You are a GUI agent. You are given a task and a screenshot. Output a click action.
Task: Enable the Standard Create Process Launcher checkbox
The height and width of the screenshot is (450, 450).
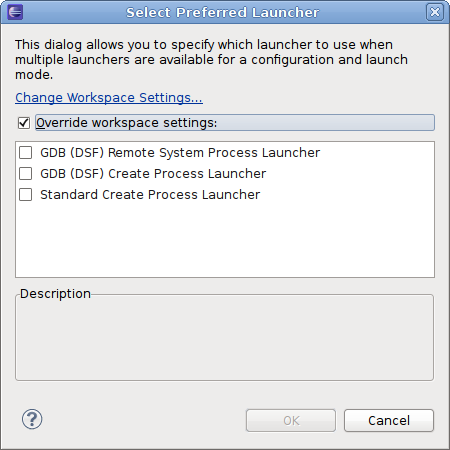pyautogui.click(x=26, y=195)
